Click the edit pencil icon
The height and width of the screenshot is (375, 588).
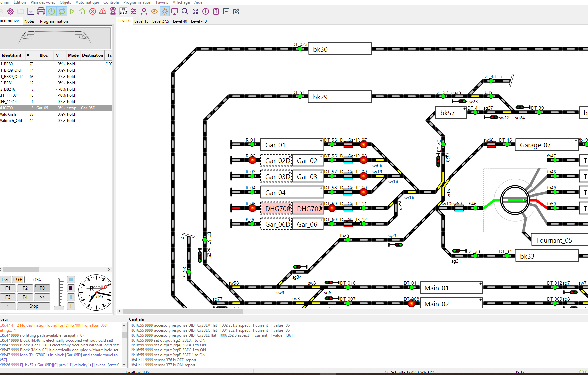coord(236,11)
